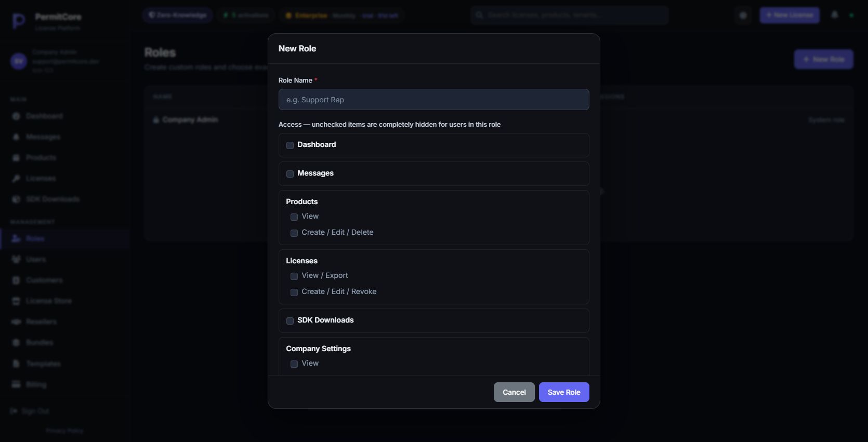Open Licenses page from sidebar
The width and height of the screenshot is (868, 442).
pyautogui.click(x=65, y=178)
